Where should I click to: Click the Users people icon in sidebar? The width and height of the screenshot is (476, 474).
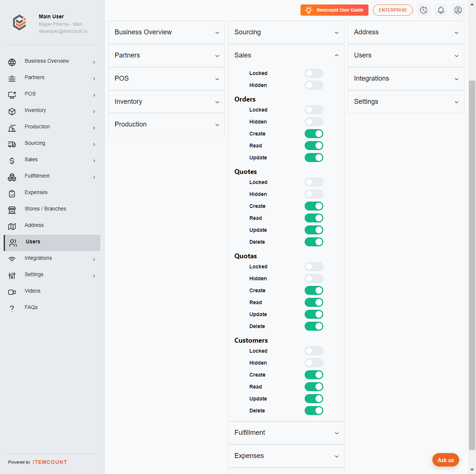pos(13,243)
